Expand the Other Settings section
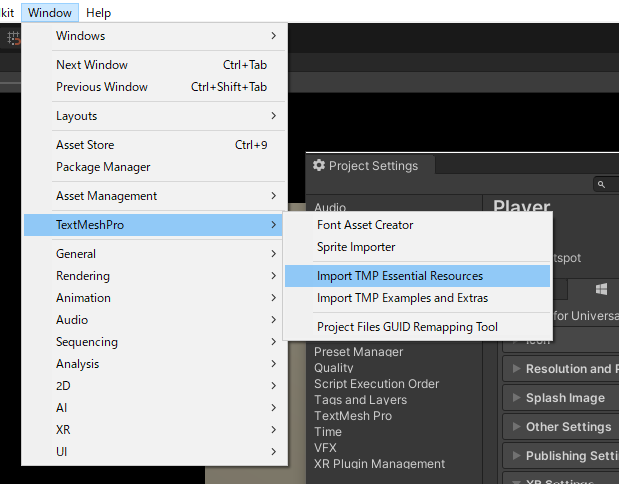The width and height of the screenshot is (619, 484). point(561,427)
